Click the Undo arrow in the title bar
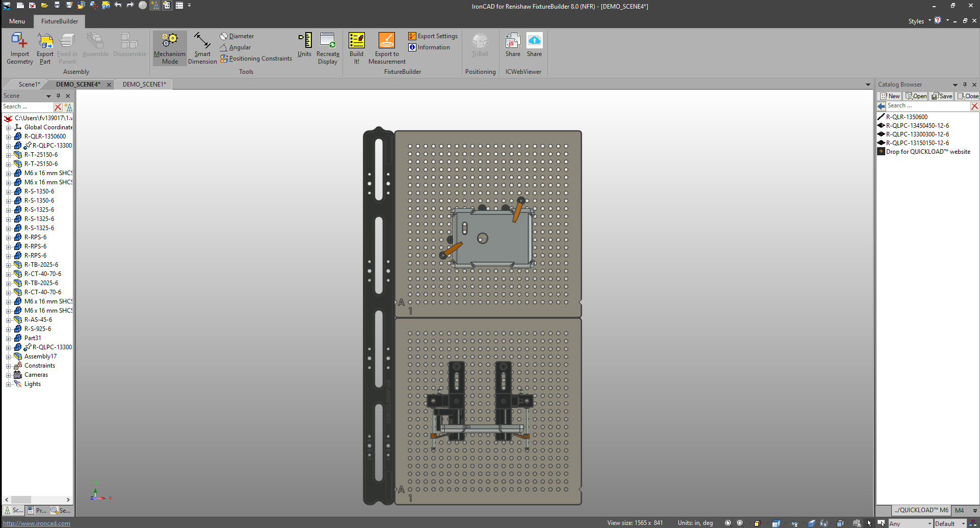 (118, 5)
